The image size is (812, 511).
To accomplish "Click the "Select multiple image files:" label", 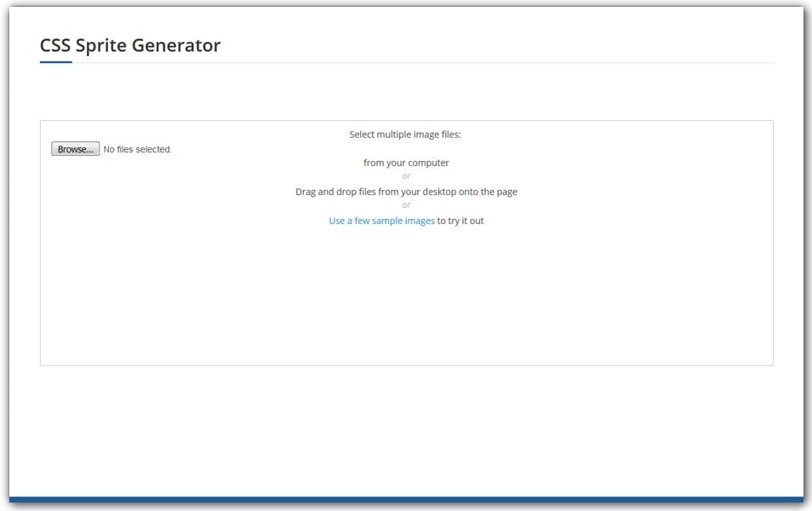I will pos(405,135).
